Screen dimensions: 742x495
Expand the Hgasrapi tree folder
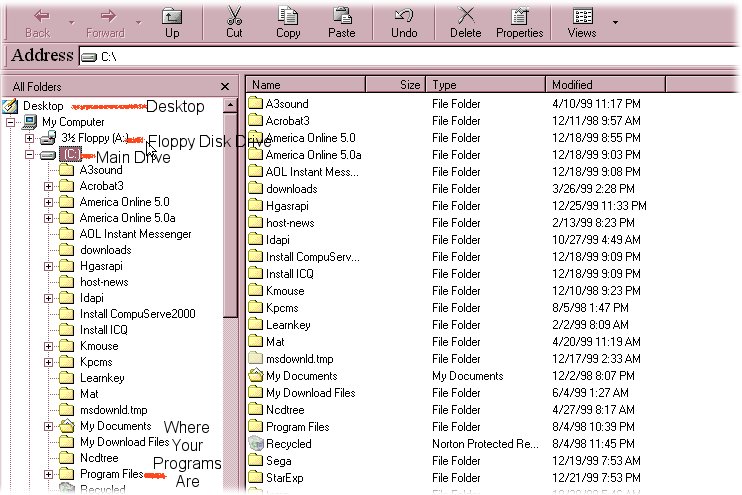point(48,266)
